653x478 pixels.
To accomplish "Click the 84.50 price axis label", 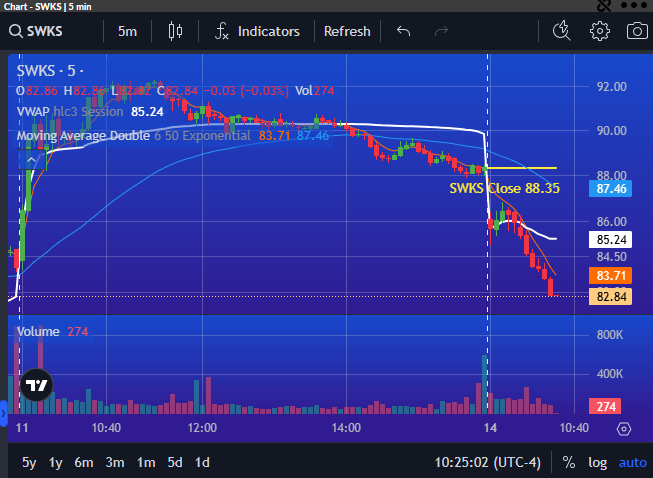I will pos(612,256).
